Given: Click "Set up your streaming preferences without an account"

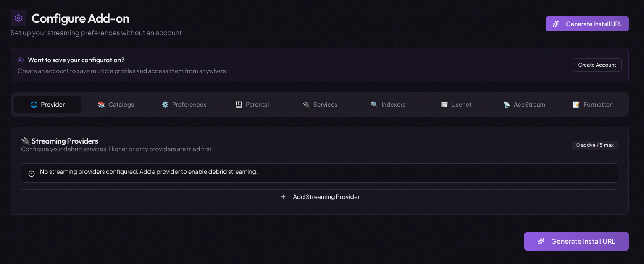Looking at the screenshot, I should [x=96, y=33].
